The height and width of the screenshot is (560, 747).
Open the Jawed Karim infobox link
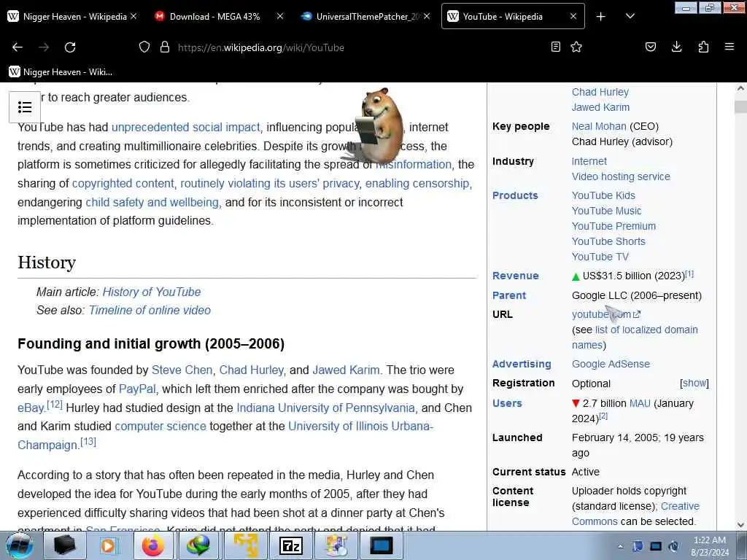[600, 107]
